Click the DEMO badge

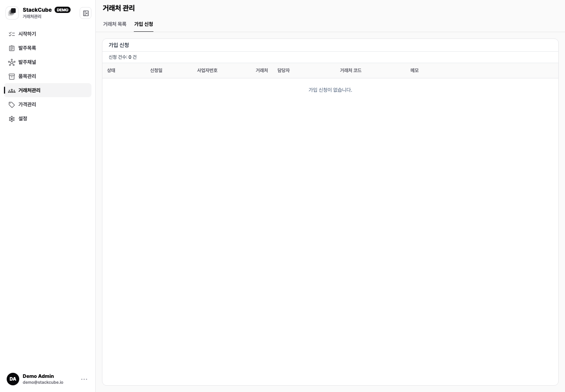pyautogui.click(x=62, y=10)
